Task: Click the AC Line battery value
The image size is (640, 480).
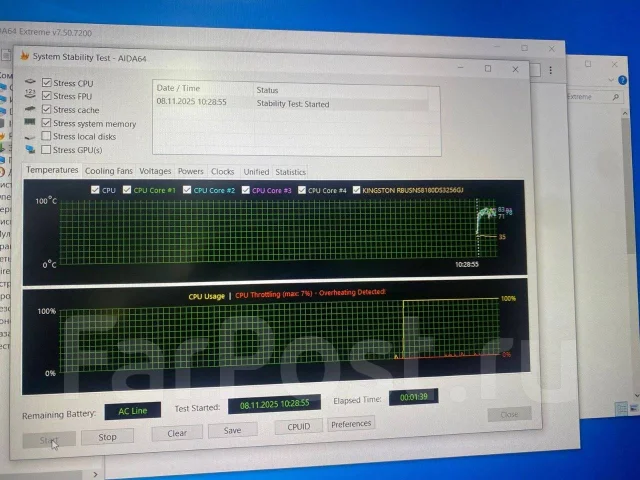Action: click(x=133, y=411)
